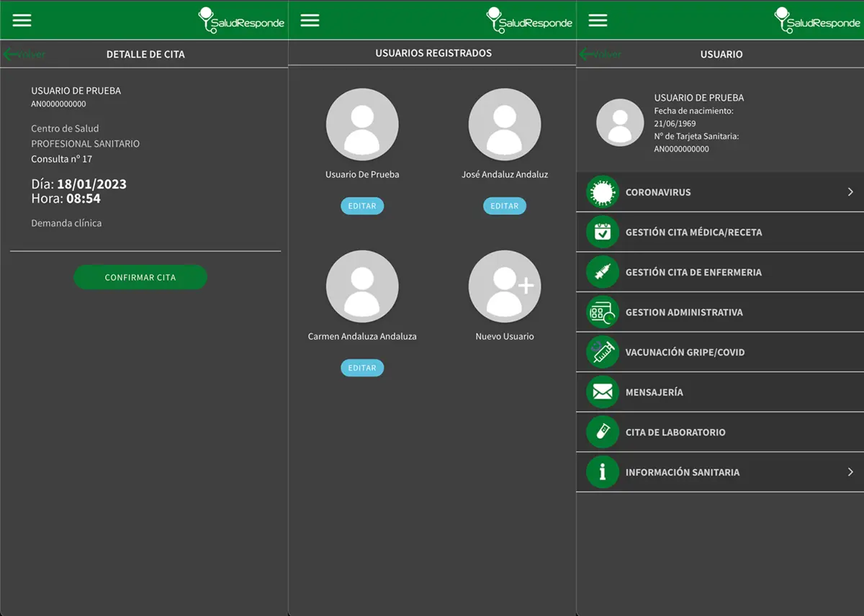Edit the Usuario De Prueba profile
Viewport: 864px width, 616px height.
362,206
